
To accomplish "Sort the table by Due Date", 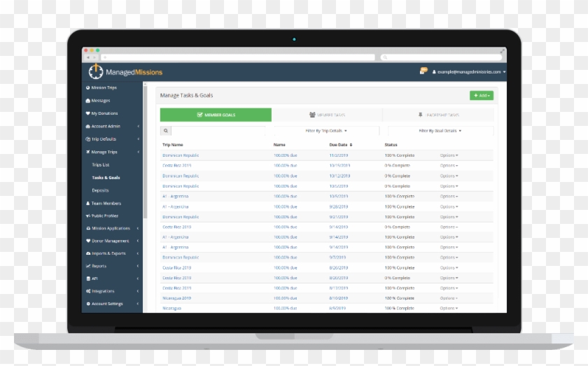I will pos(341,145).
